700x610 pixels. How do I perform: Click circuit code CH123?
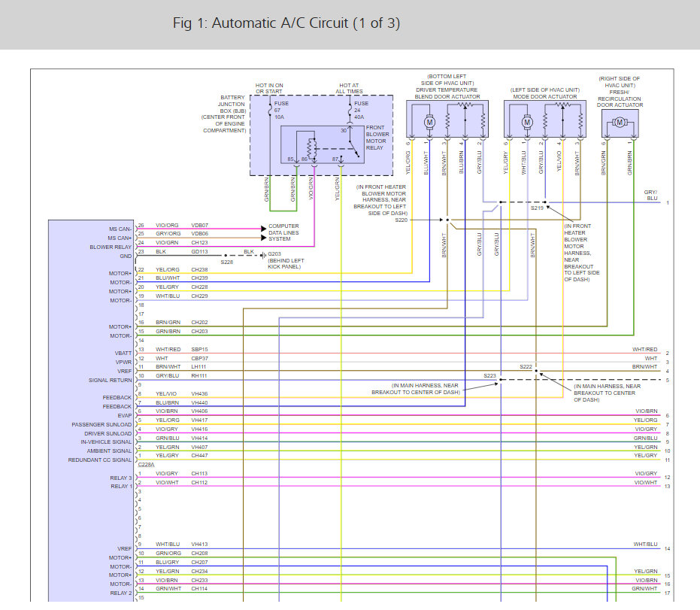(199, 242)
